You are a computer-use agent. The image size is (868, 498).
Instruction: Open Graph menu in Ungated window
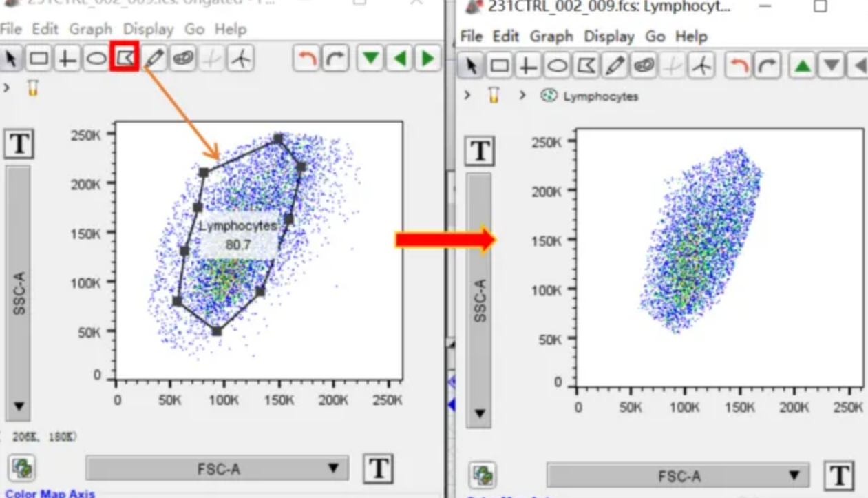[x=90, y=29]
